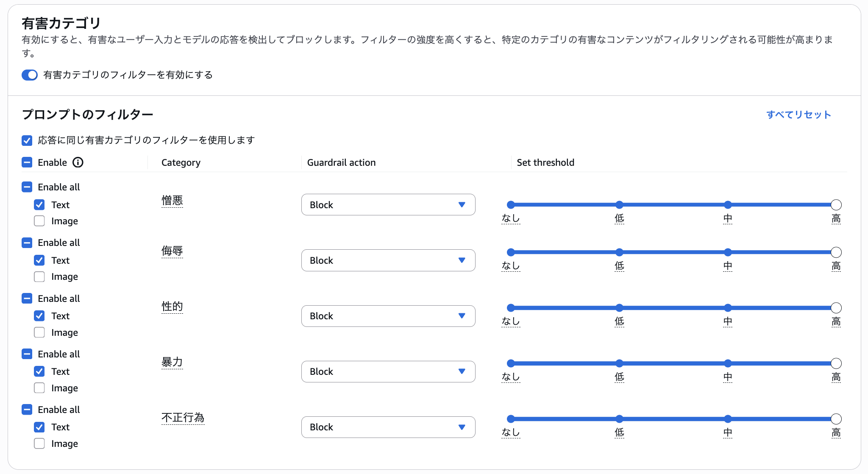Open the 不正行為 Block action dropdown

click(x=388, y=427)
